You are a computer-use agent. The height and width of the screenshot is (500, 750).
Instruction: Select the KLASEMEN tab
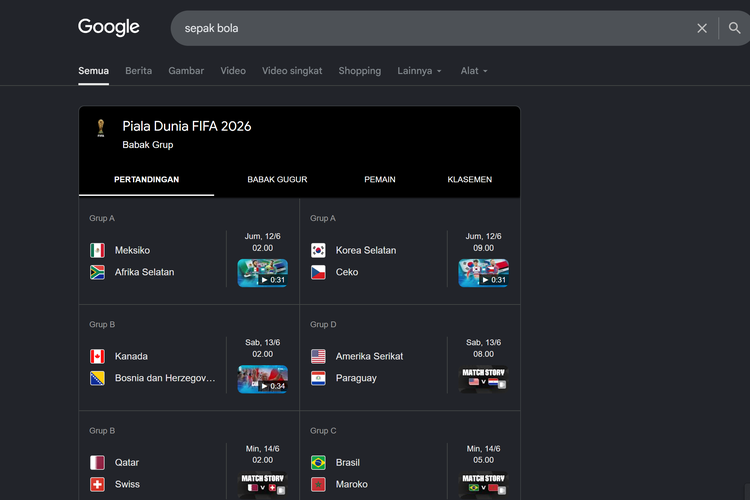coord(469,179)
